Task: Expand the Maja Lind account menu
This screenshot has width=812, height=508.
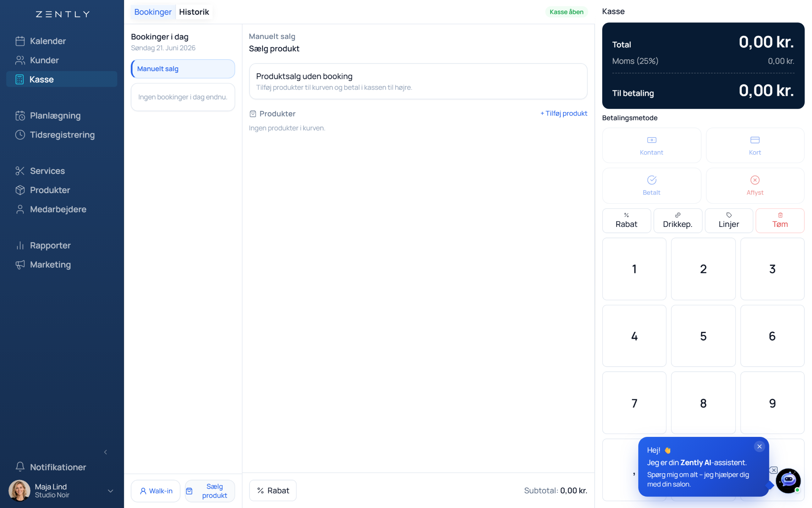Action: coord(110,491)
